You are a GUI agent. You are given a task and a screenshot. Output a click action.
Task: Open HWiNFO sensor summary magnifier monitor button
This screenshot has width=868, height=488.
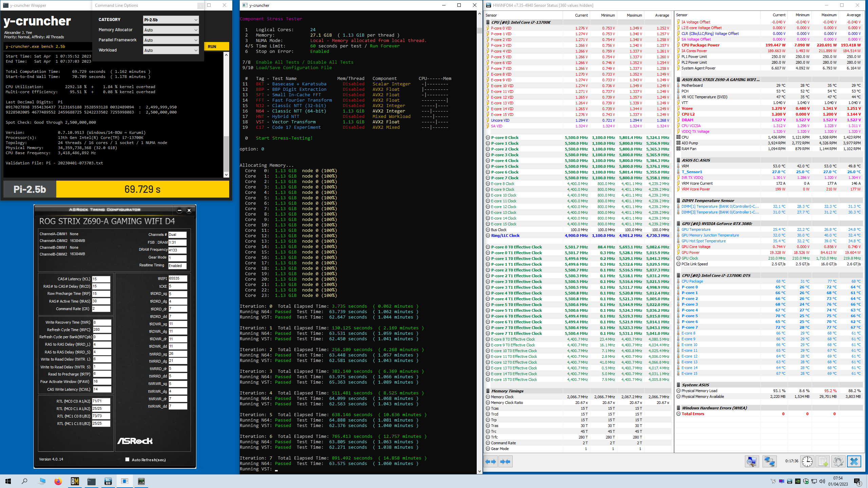click(x=752, y=462)
